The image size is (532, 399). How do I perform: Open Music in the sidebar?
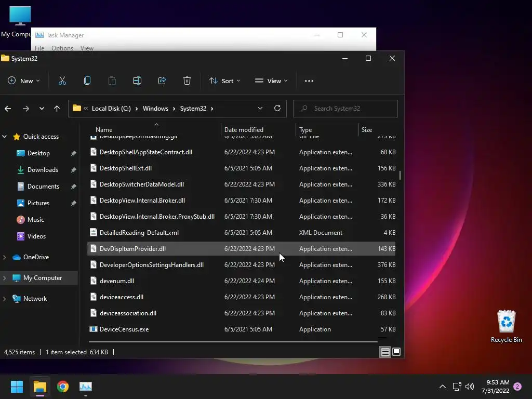(36, 220)
